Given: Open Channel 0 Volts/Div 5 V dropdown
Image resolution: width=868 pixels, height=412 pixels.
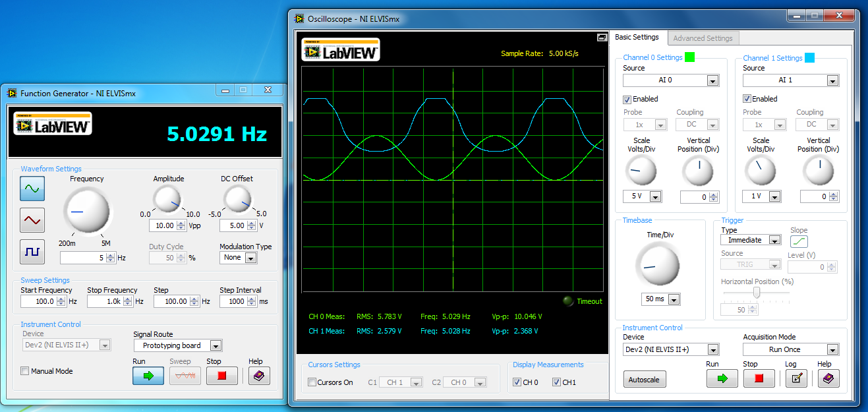Looking at the screenshot, I should click(x=642, y=196).
